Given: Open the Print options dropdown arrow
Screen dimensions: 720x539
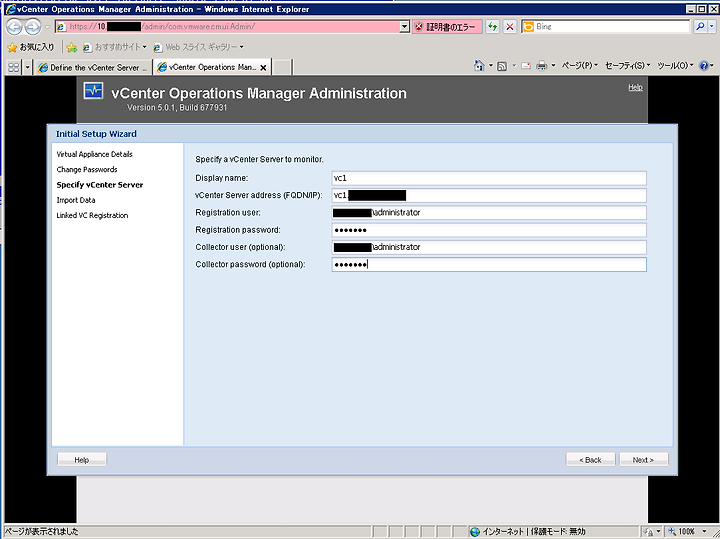Looking at the screenshot, I should (x=553, y=66).
